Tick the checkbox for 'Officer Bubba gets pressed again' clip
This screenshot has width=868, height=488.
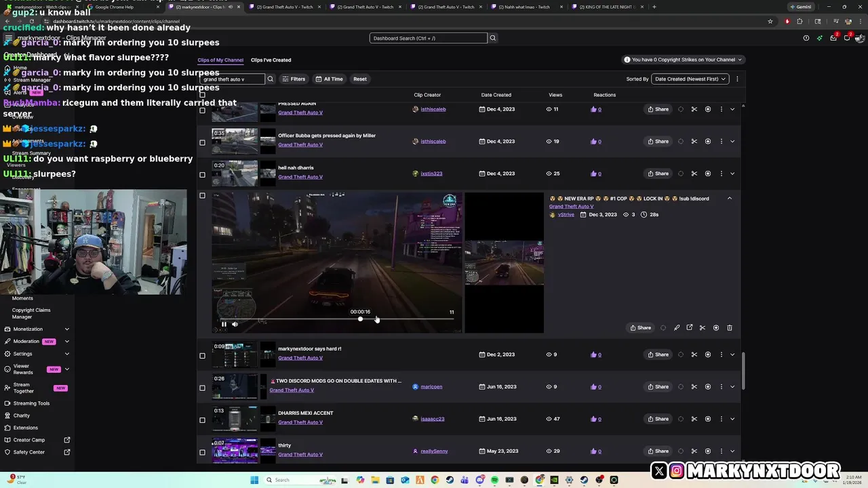click(x=202, y=142)
